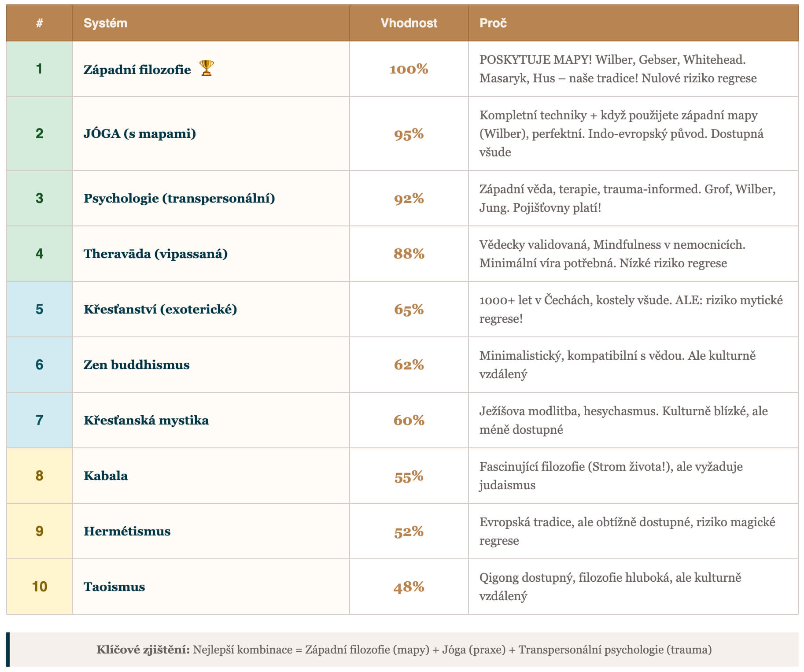Select Psychologie (transpersonální) in the table

point(179,198)
